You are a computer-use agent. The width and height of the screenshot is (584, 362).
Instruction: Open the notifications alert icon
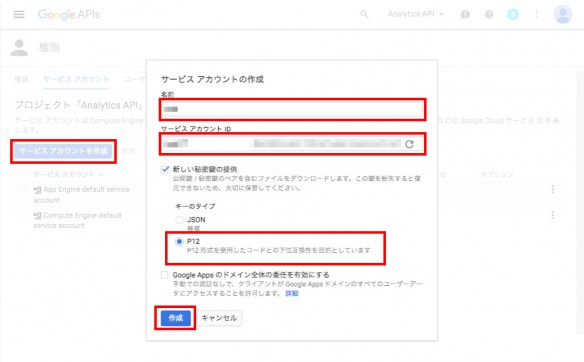point(465,15)
